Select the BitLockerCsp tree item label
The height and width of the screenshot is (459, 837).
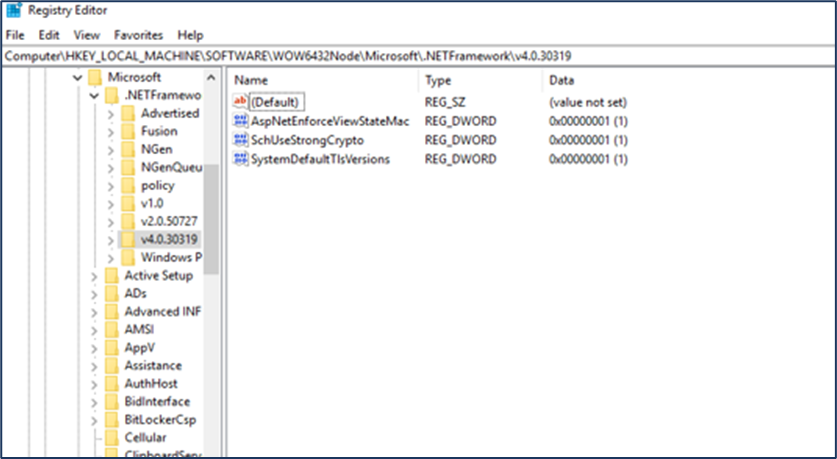[160, 420]
